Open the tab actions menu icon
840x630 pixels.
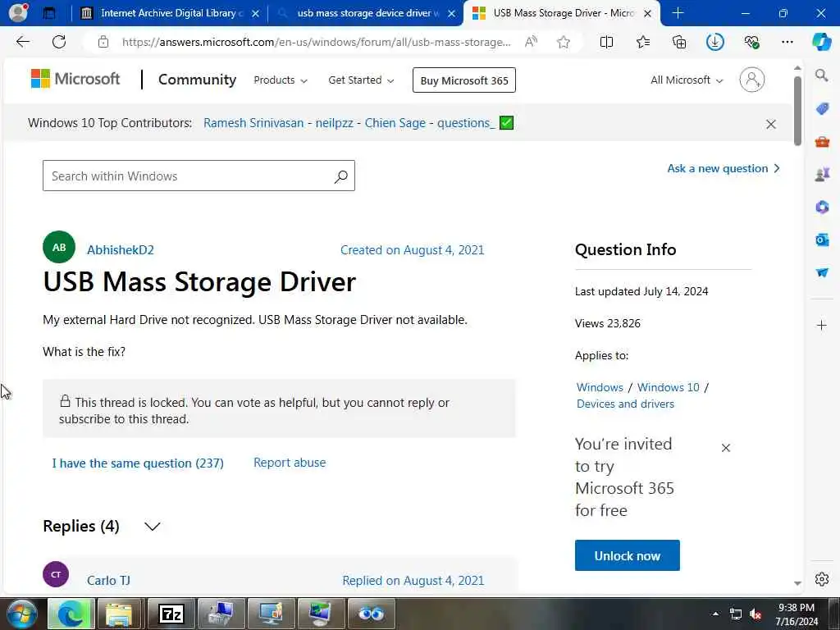[48, 13]
